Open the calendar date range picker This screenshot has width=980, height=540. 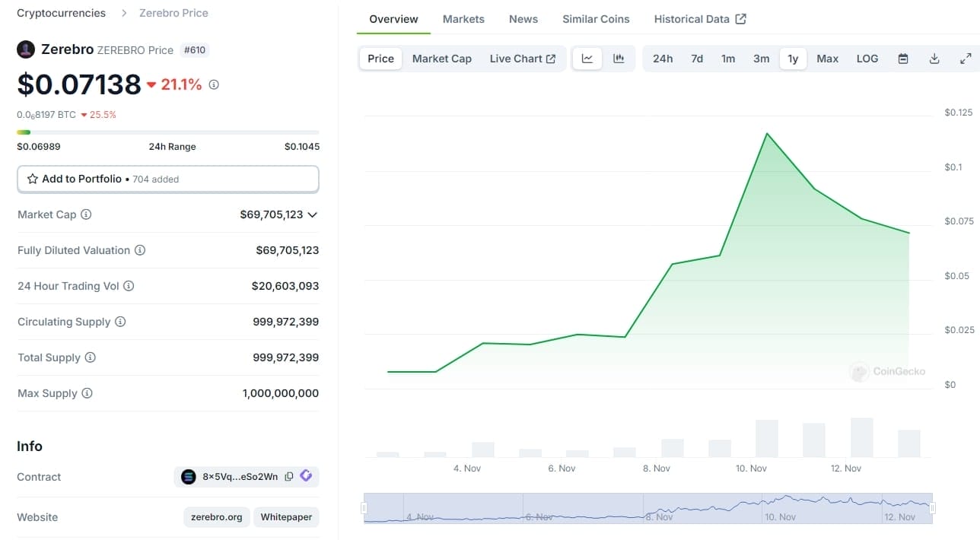click(x=903, y=59)
